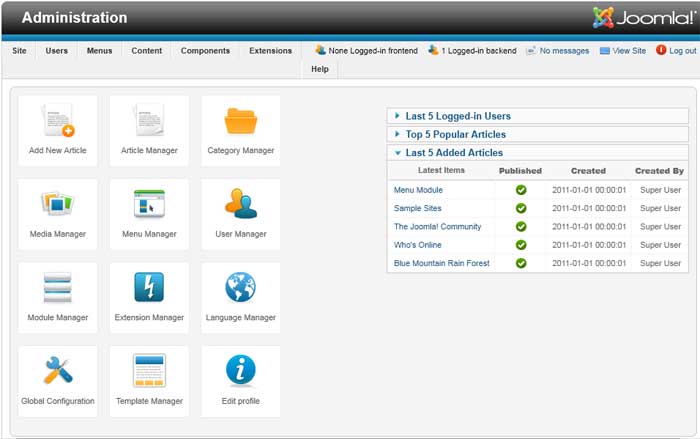This screenshot has height=439, width=700.
Task: Open the Edit profile info icon
Action: [x=241, y=370]
